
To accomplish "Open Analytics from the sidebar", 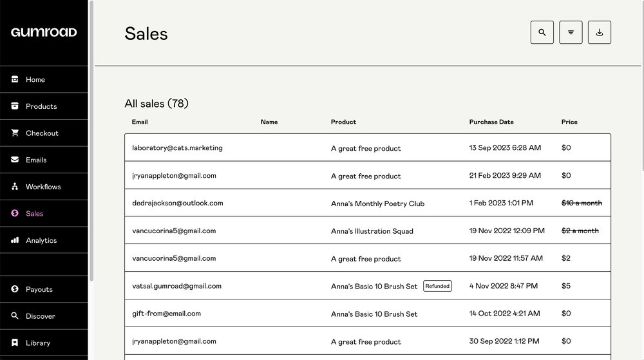I will (44, 240).
